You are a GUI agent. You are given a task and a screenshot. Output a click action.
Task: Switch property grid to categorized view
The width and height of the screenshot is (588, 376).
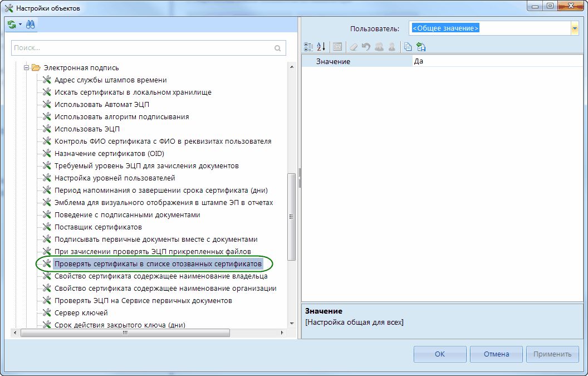point(308,47)
